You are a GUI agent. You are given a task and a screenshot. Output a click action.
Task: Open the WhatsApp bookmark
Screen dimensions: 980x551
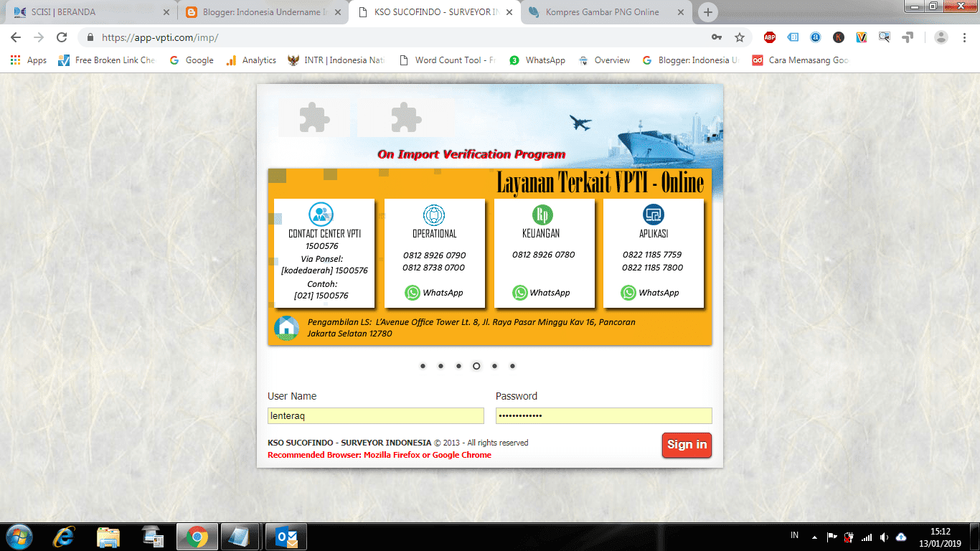point(537,60)
